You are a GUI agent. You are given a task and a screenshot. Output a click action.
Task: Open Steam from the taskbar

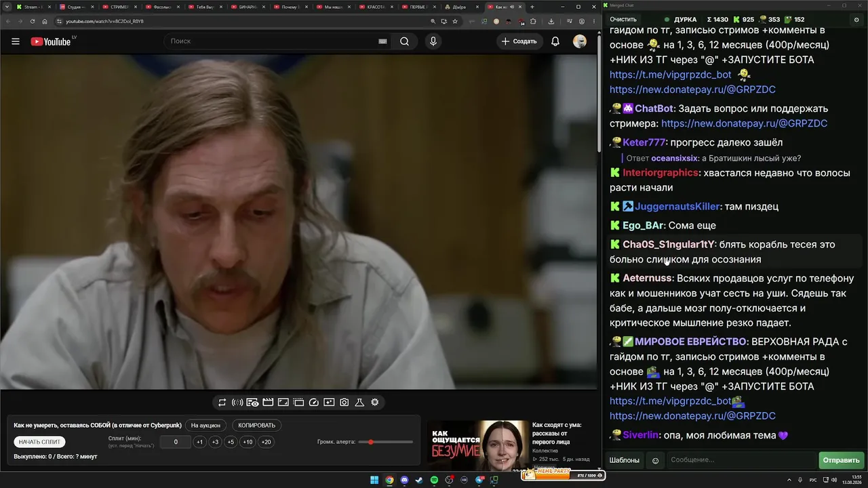pyautogui.click(x=419, y=481)
